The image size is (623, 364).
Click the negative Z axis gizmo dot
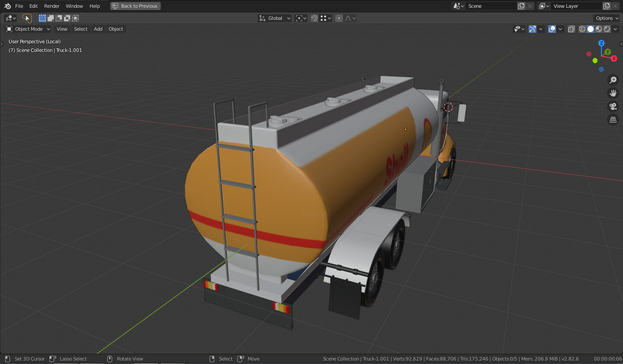point(601,69)
